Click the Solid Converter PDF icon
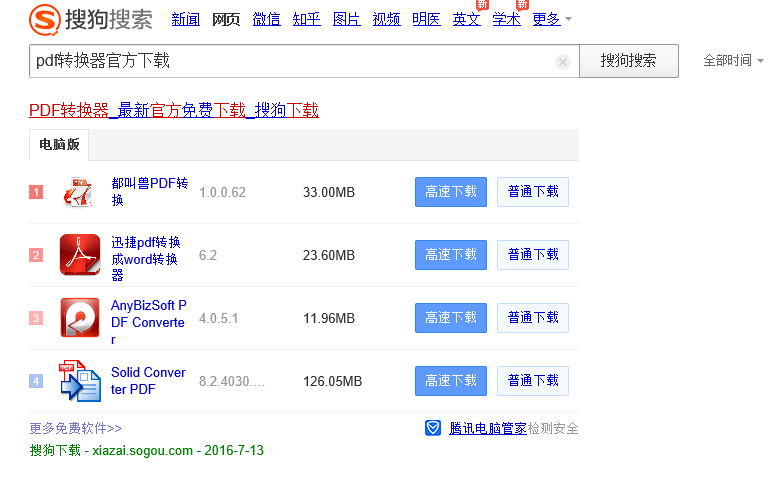Image resolution: width=769 pixels, height=477 pixels. [x=80, y=381]
